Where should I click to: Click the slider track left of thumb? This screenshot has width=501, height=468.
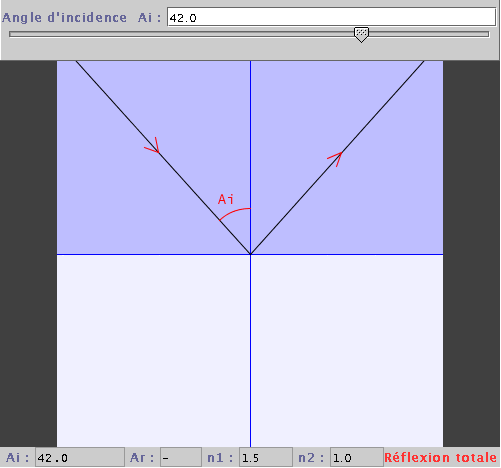point(182,34)
